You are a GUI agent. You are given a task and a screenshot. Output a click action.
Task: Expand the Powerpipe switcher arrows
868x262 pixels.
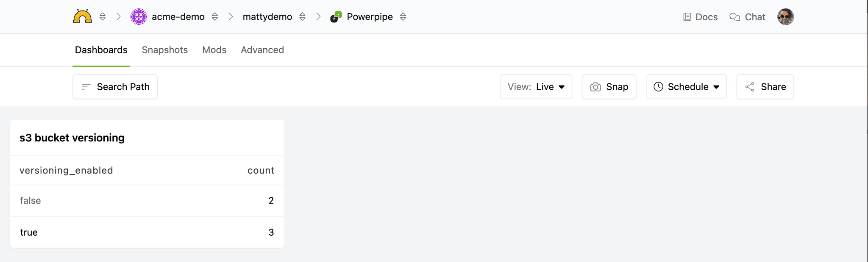[x=403, y=17]
